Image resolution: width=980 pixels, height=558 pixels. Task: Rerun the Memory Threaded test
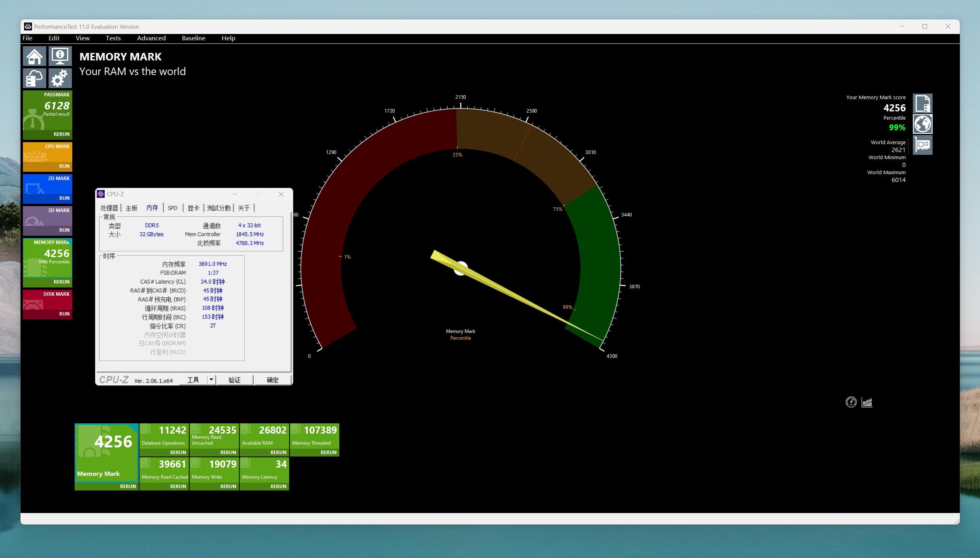click(x=329, y=453)
